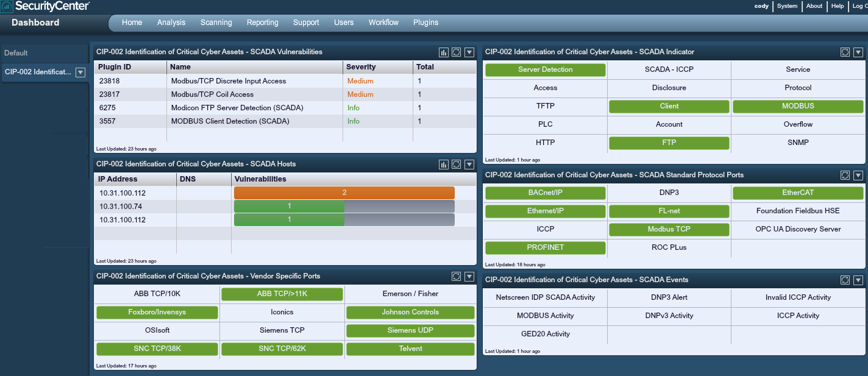Click the SecurityCenter logo icon
The image size is (868, 376).
pos(6,7)
